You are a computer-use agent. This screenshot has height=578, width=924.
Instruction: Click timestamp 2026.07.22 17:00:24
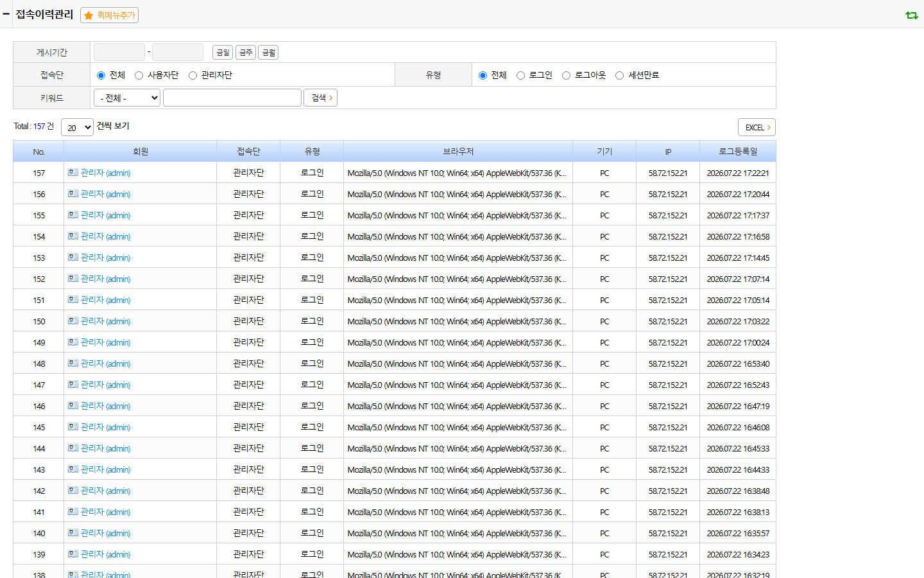pyautogui.click(x=738, y=342)
